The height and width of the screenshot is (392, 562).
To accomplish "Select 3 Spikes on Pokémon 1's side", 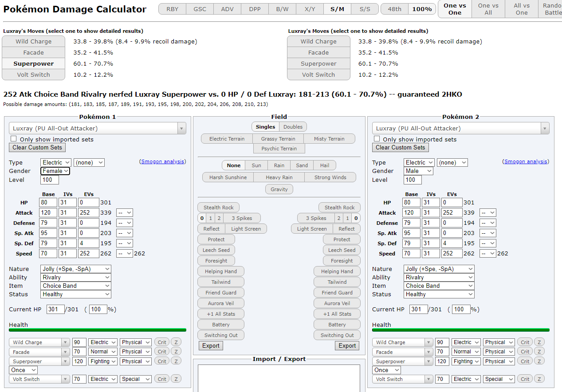I will pyautogui.click(x=243, y=218).
